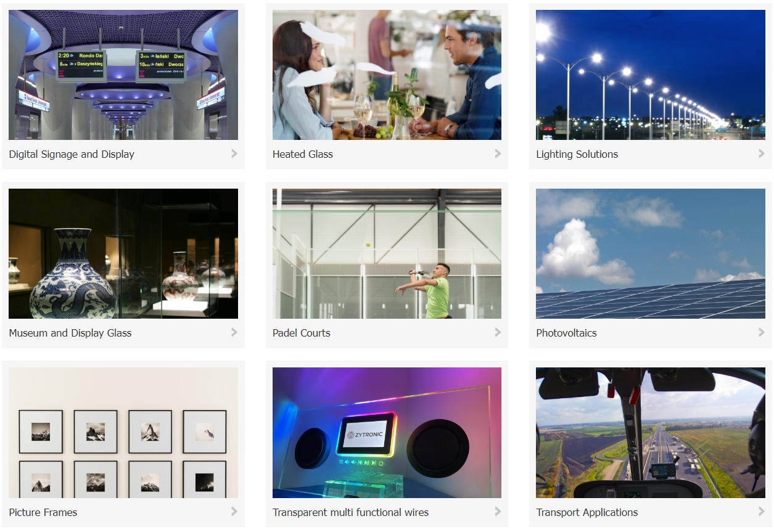Click the arrow next to Padel Courts

point(498,332)
